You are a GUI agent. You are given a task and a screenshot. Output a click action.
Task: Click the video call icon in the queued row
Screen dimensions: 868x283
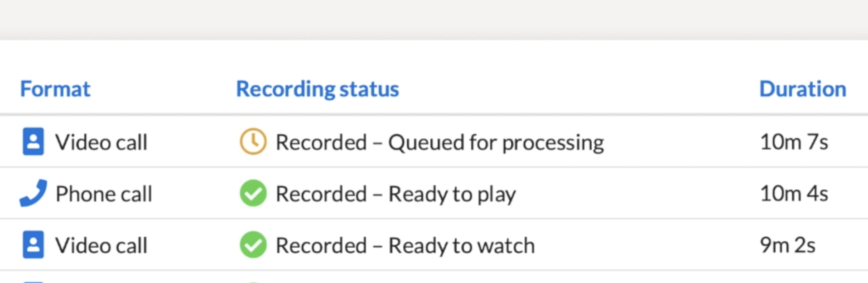[x=33, y=141]
